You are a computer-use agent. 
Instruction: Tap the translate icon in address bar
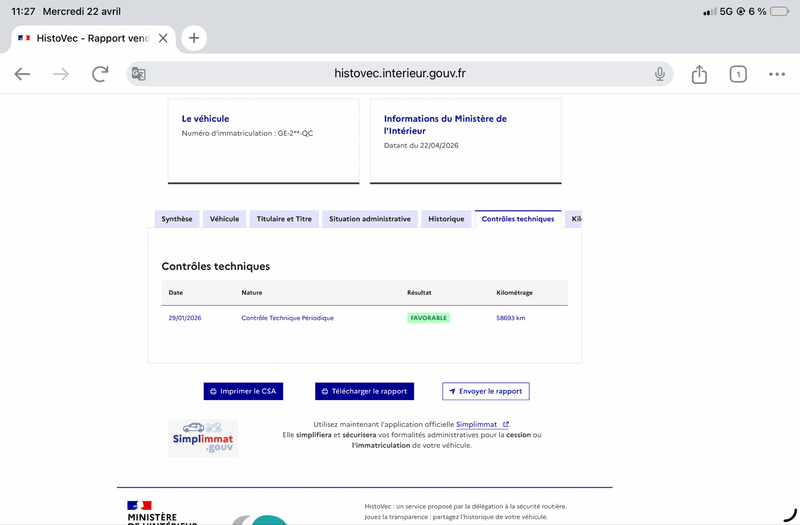(x=139, y=74)
